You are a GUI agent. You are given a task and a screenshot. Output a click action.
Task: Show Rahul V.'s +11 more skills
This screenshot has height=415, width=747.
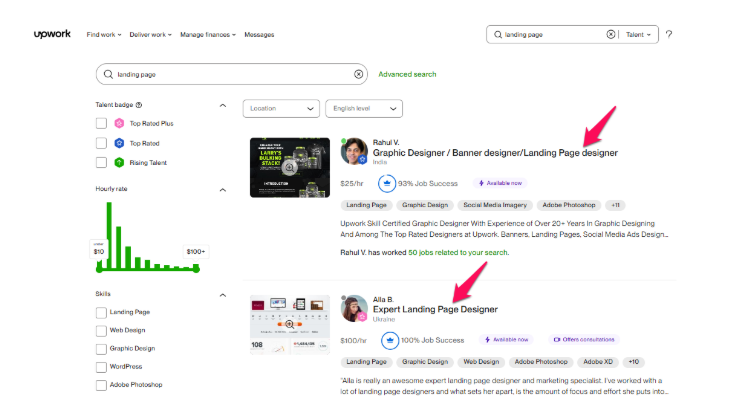[x=616, y=205]
